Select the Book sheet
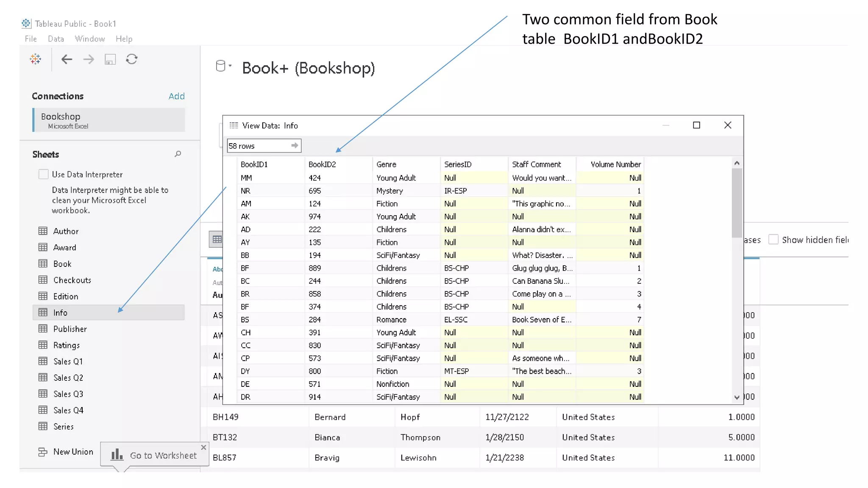Image resolution: width=868 pixels, height=488 pixels. (62, 263)
